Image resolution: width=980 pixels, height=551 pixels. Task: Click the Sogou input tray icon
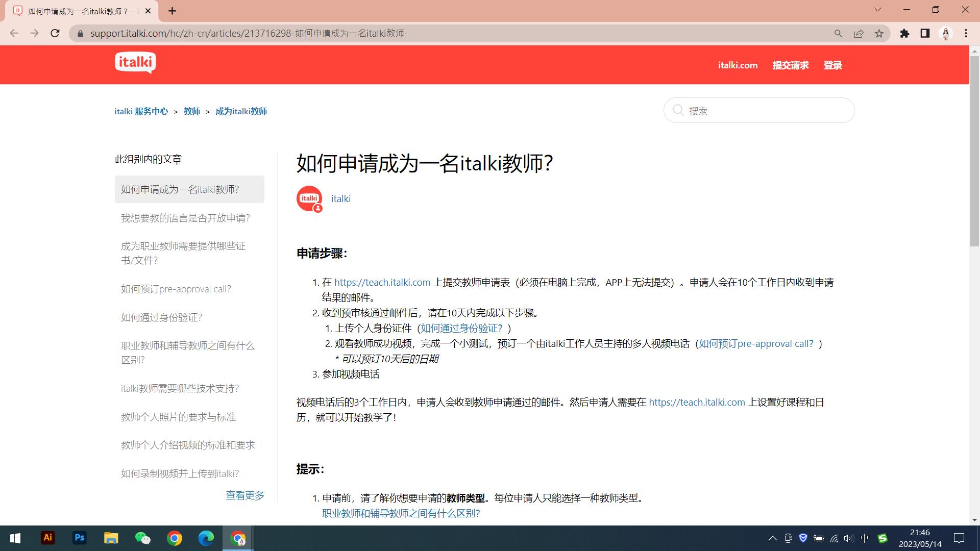[883, 538]
